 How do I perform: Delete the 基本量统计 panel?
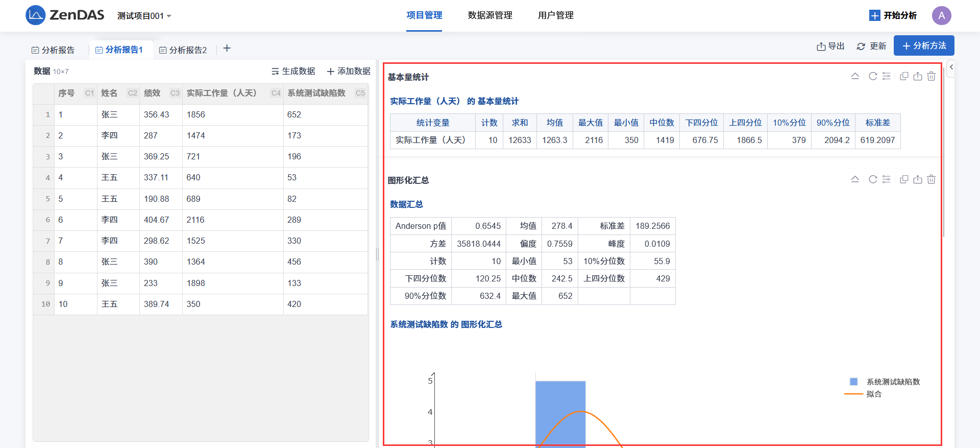coord(932,76)
